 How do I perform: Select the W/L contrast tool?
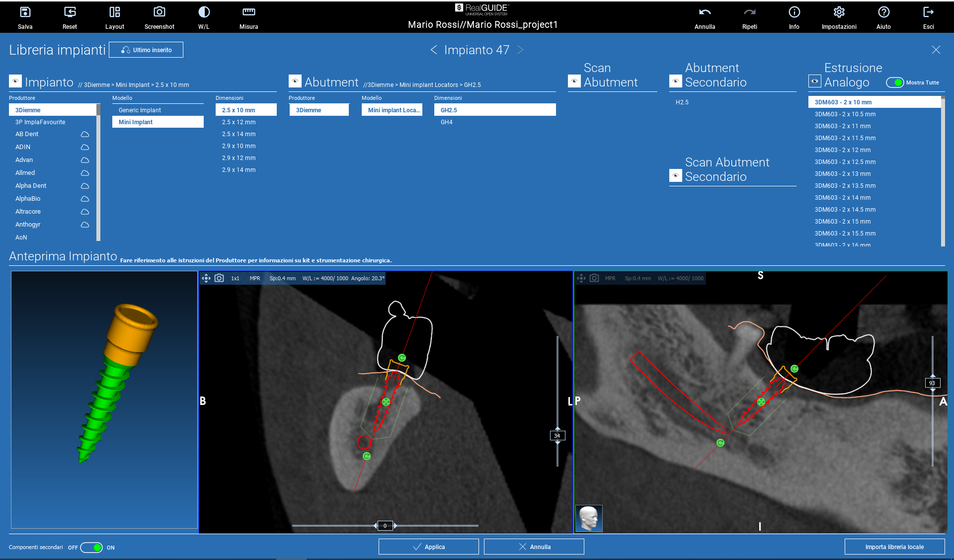pos(204,12)
